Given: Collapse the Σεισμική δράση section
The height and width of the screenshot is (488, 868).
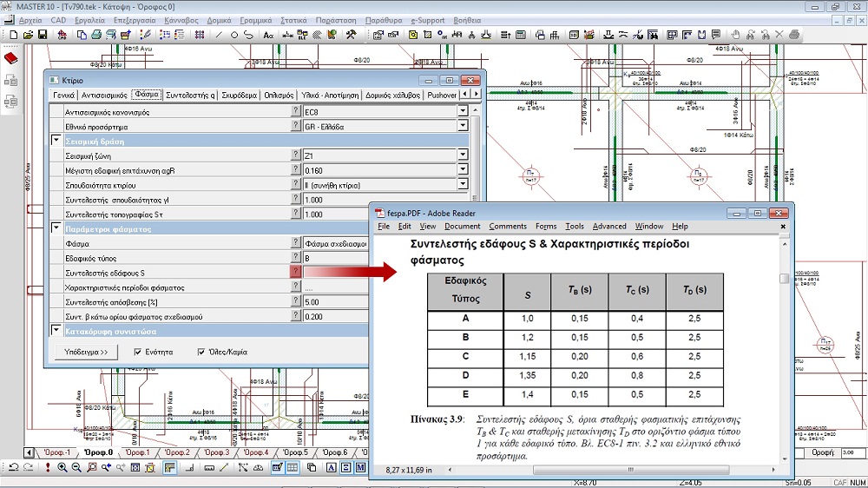Looking at the screenshot, I should coord(56,140).
